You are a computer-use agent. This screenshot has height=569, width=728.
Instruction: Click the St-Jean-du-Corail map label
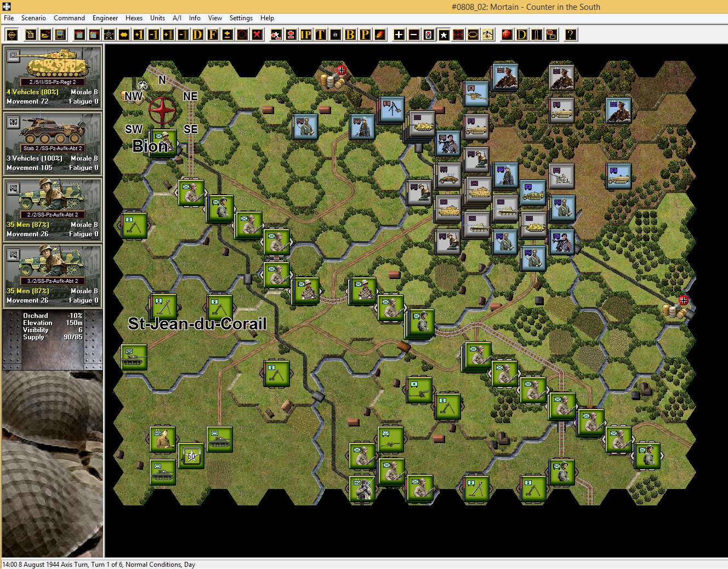(x=197, y=324)
